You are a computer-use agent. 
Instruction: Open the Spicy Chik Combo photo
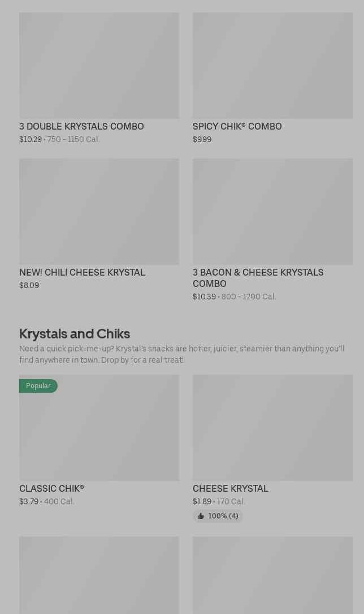272,66
